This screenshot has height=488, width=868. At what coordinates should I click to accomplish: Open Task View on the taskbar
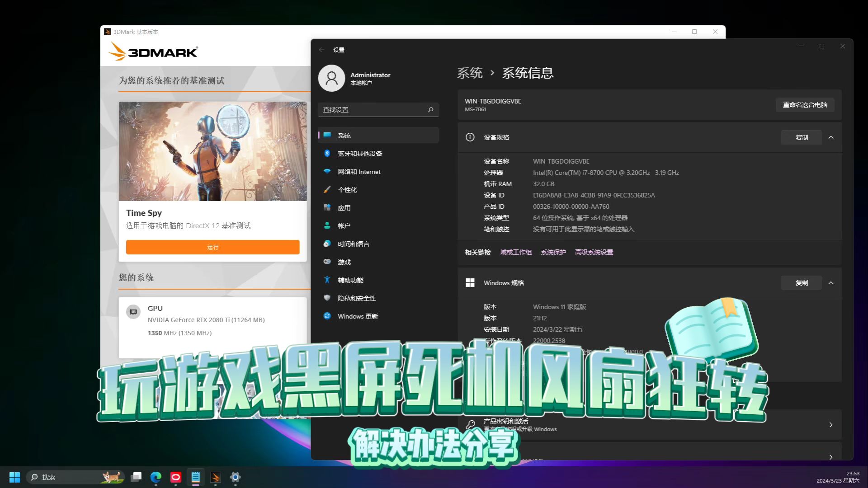(136, 477)
